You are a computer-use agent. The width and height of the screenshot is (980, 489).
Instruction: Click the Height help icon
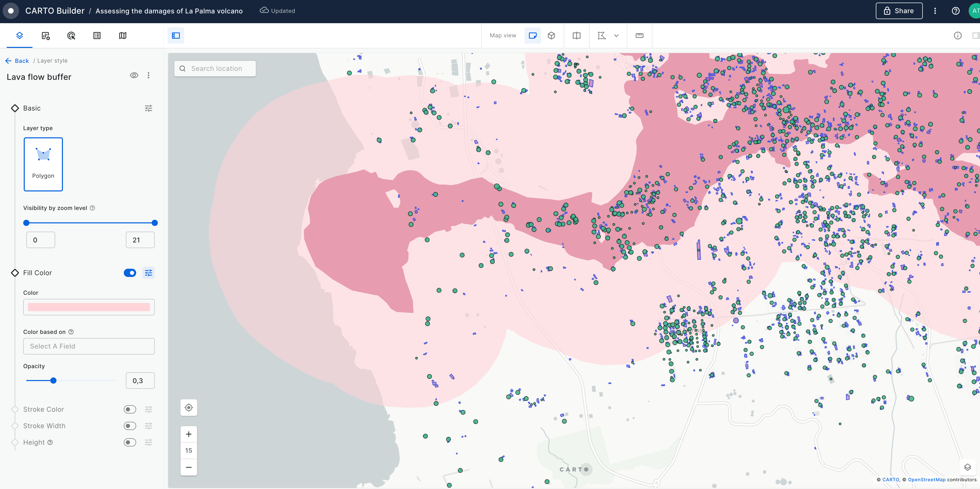tap(50, 442)
